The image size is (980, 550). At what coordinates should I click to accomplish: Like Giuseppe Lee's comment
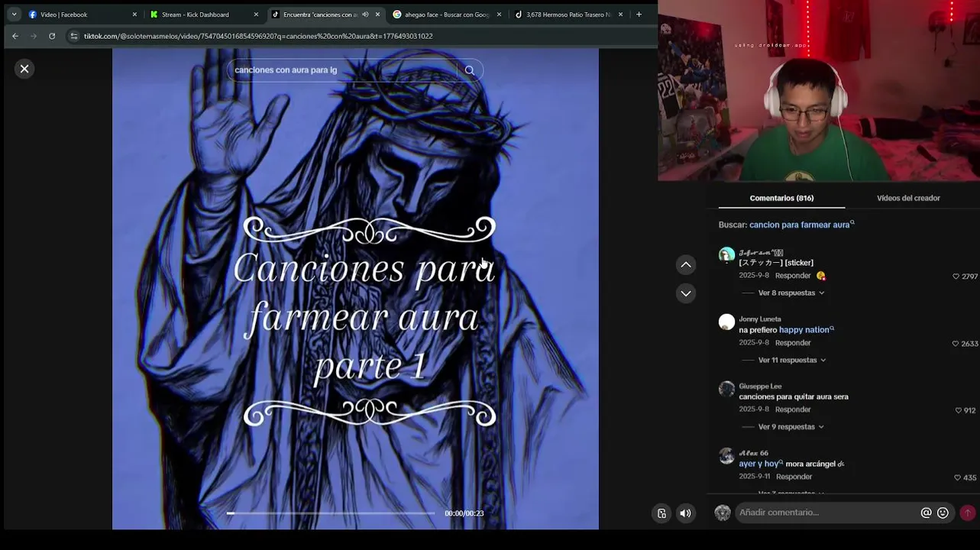(959, 410)
